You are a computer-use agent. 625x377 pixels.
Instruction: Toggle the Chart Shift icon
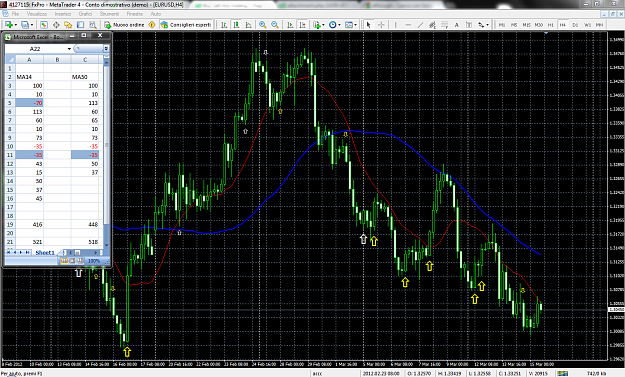point(303,25)
